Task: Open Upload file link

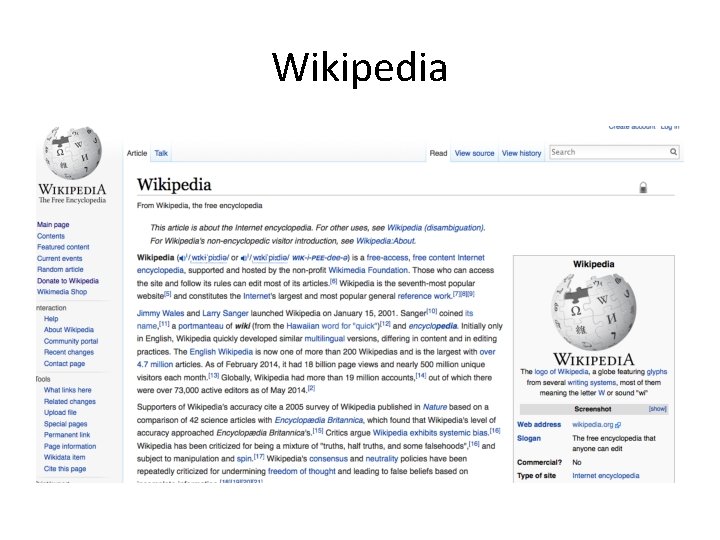Action: tap(60, 412)
